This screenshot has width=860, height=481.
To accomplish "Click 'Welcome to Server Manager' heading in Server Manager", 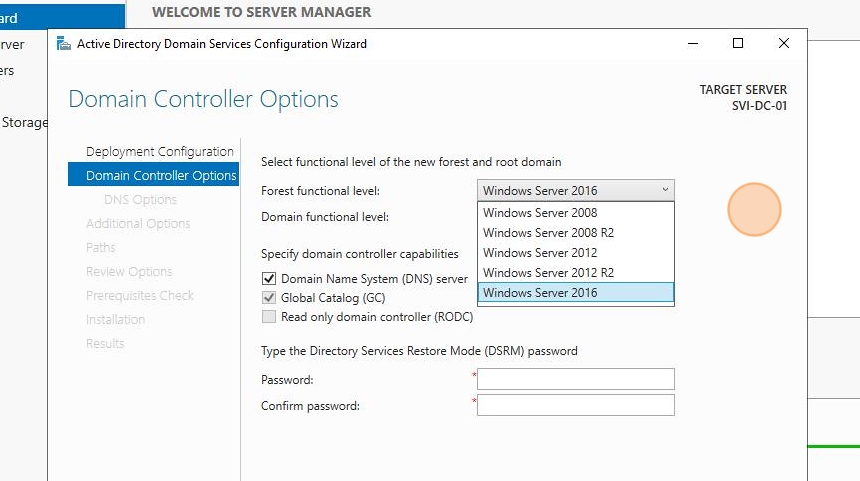I will pos(262,12).
